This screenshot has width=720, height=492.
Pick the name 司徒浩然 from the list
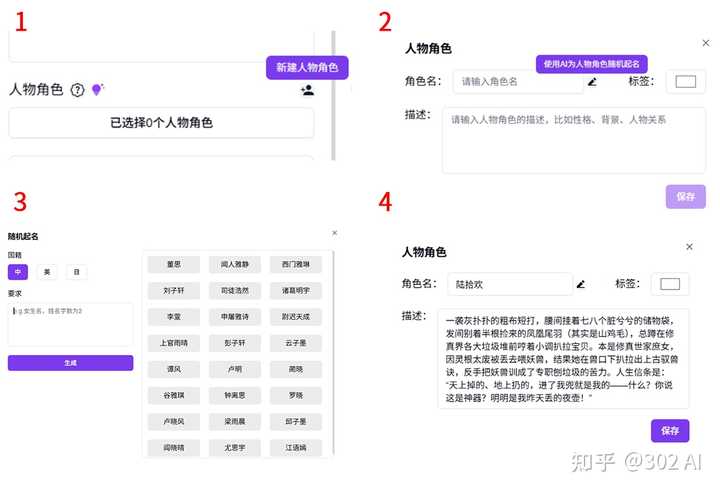(234, 291)
